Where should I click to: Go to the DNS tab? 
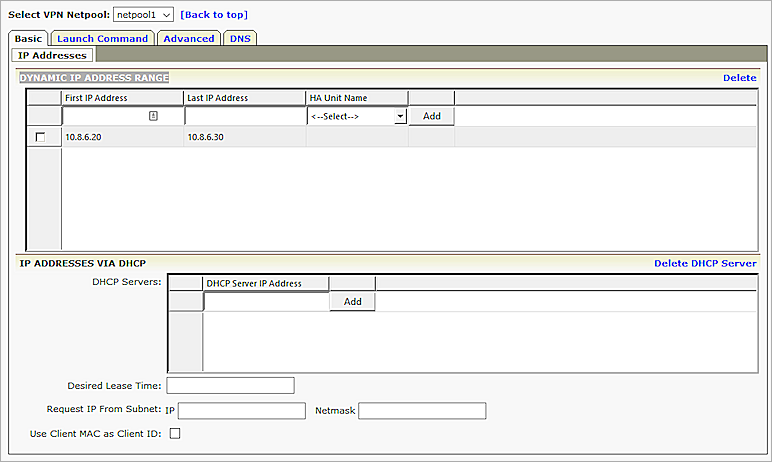(240, 38)
